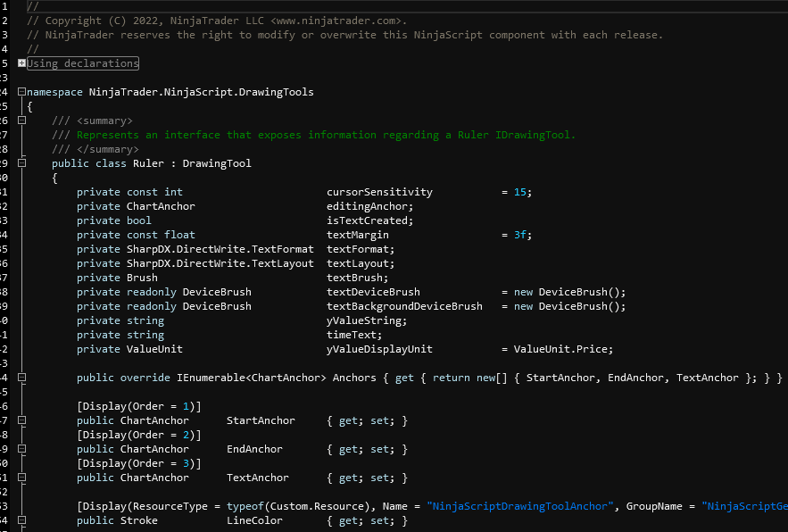The image size is (788, 532).
Task: Collapse the summary comment block
Action: pyautogui.click(x=21, y=121)
